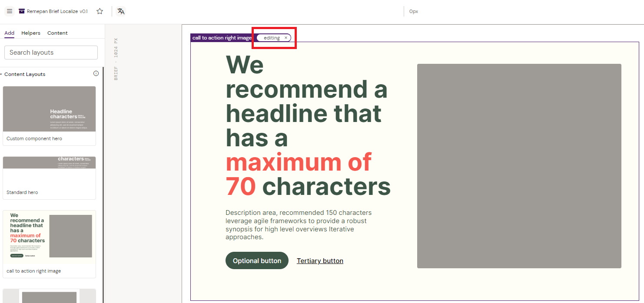Click the description area paragraph text
Image resolution: width=644 pixels, height=303 pixels.
coord(299,225)
